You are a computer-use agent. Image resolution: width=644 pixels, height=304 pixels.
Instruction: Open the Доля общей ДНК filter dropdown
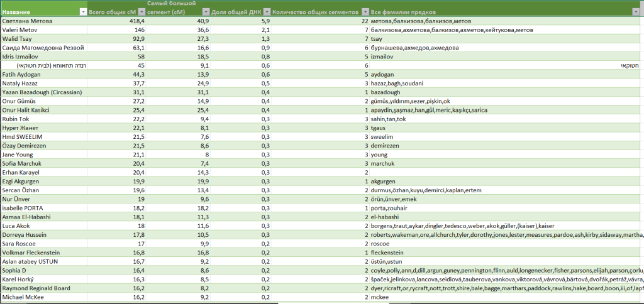(x=267, y=12)
